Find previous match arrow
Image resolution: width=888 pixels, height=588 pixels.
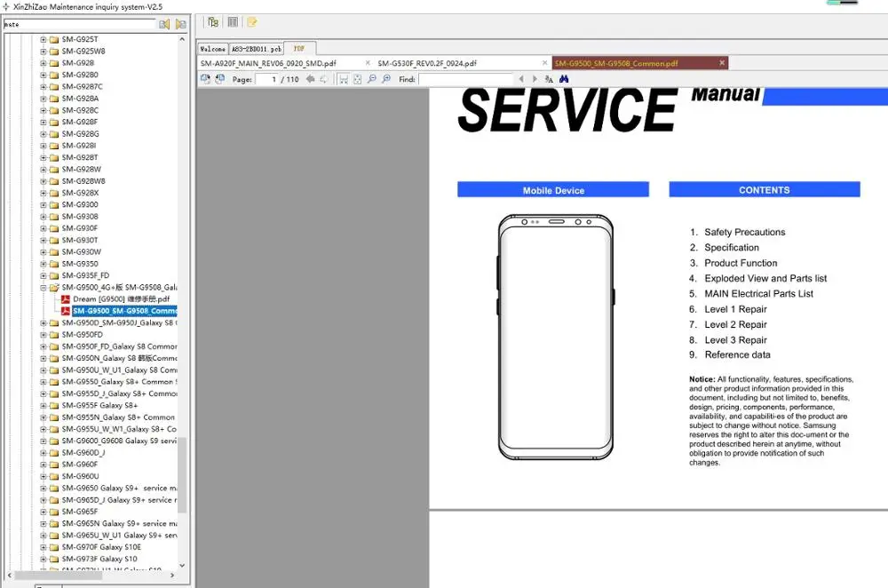pos(521,79)
